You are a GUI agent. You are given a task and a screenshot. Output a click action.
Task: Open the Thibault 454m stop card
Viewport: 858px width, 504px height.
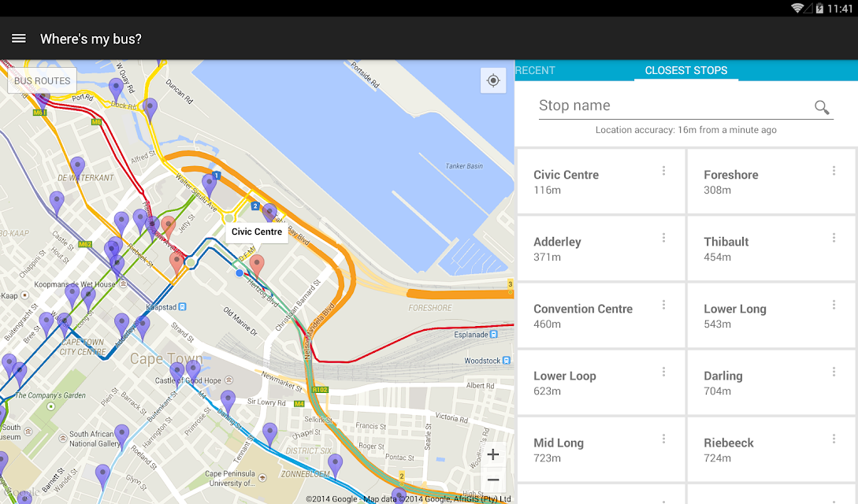click(771, 249)
